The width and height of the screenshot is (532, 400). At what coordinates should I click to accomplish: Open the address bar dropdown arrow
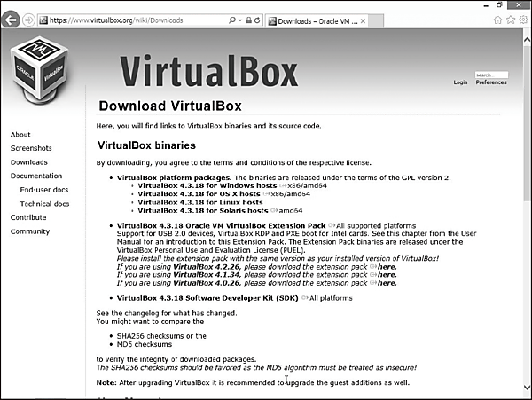240,20
